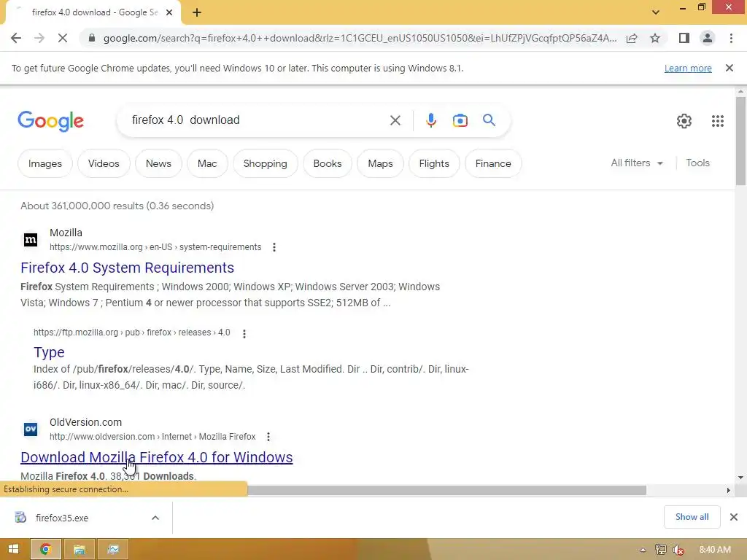Open more options for ftp.mozilla.org result
The image size is (747, 560).
(244, 333)
